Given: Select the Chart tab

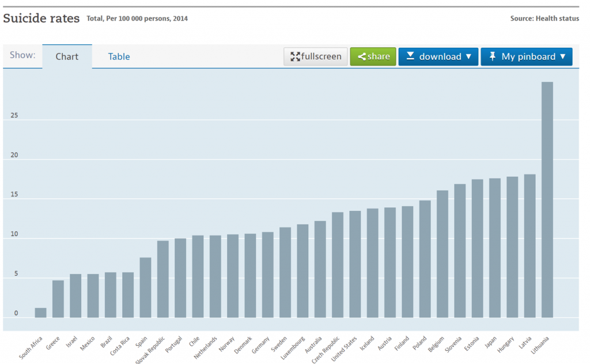Looking at the screenshot, I should coord(67,56).
